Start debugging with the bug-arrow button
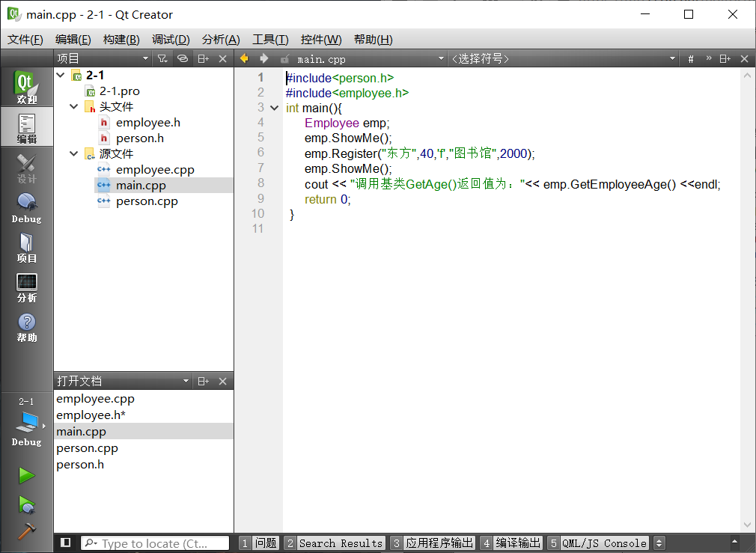This screenshot has width=756, height=553. pos(26,504)
